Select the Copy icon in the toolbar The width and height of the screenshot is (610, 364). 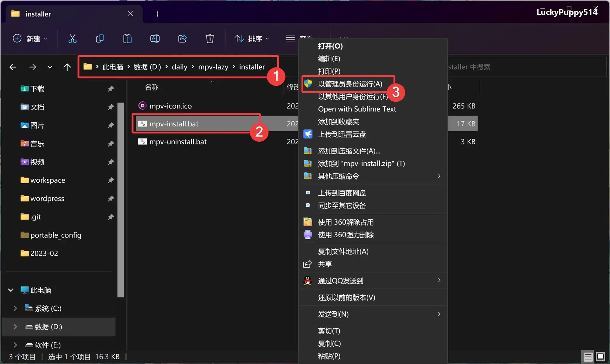point(100,38)
